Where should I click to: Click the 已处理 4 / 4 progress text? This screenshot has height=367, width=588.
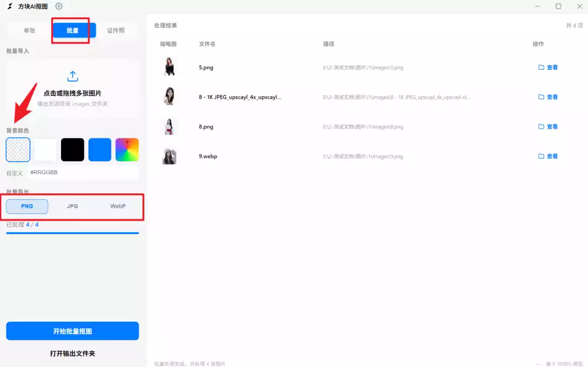pyautogui.click(x=22, y=224)
